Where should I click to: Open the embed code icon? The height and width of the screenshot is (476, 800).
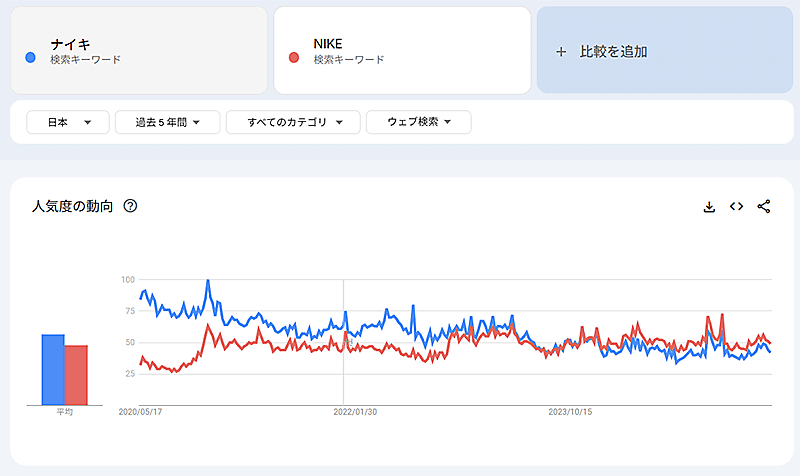[736, 207]
